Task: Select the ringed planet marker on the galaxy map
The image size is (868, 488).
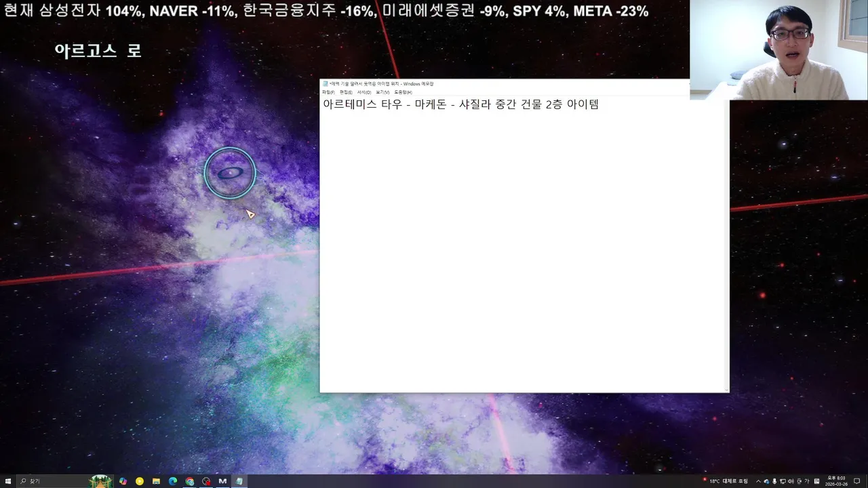Action: tap(230, 173)
